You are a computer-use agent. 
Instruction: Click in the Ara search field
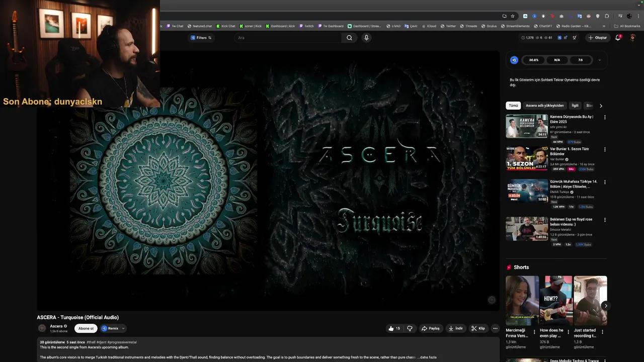[x=288, y=38]
